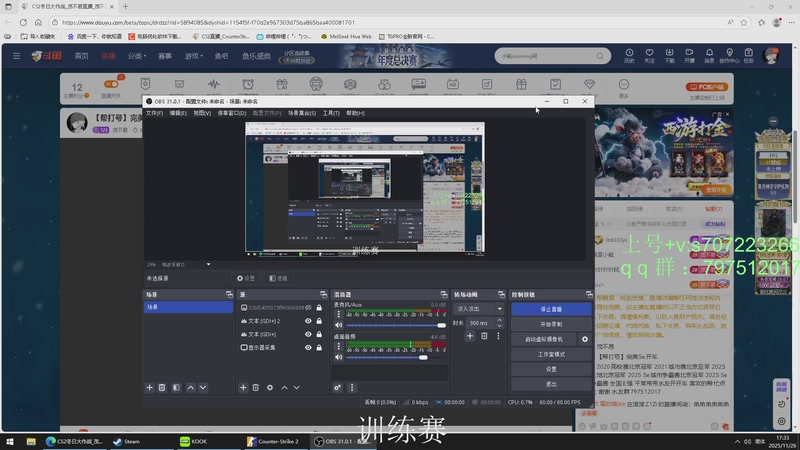Unlock the 文本 (GDI+) source

[x=319, y=334]
